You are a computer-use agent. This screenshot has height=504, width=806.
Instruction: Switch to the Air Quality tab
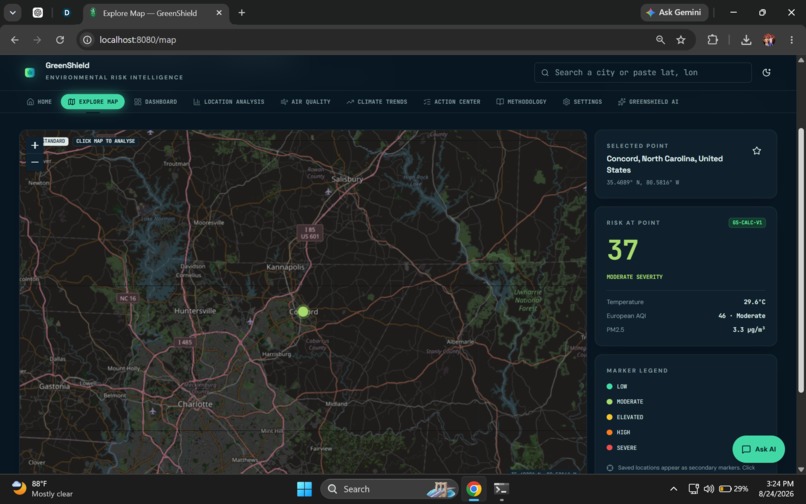[305, 102]
